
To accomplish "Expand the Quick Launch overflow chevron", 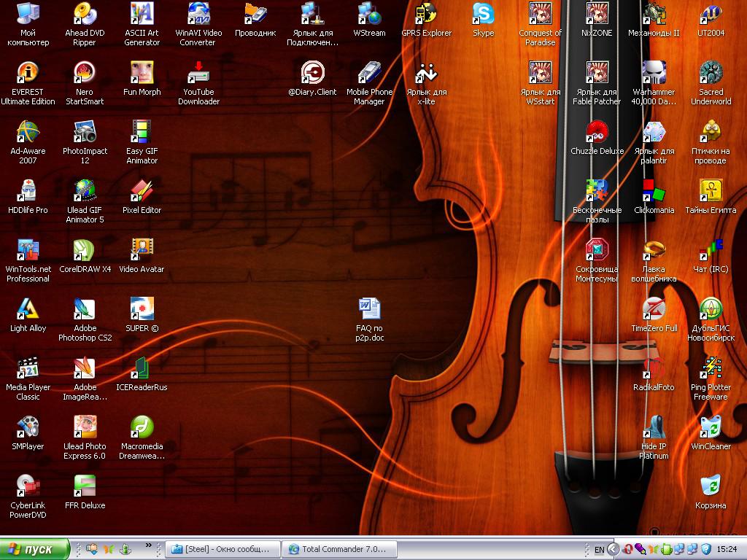I will click(x=150, y=545).
